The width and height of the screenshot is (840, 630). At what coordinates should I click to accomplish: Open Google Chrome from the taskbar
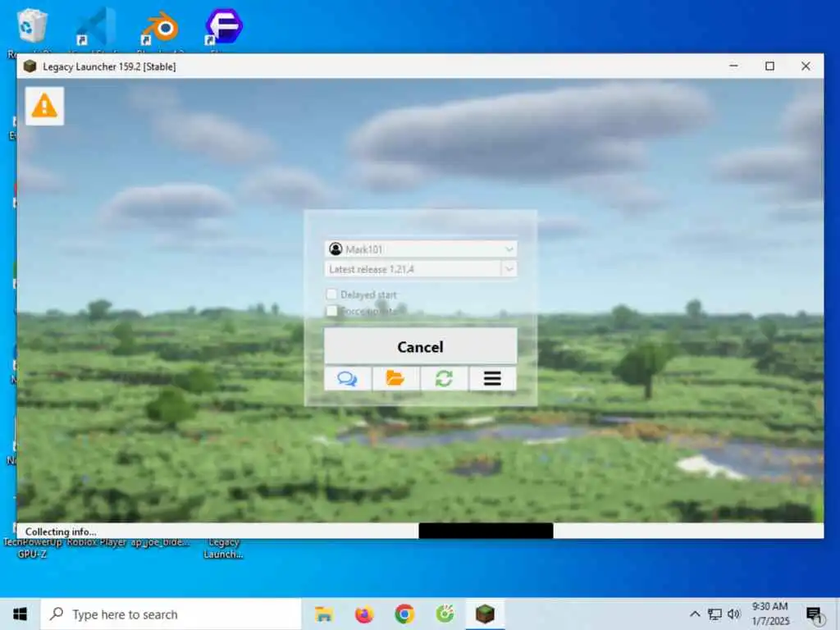[x=404, y=614]
